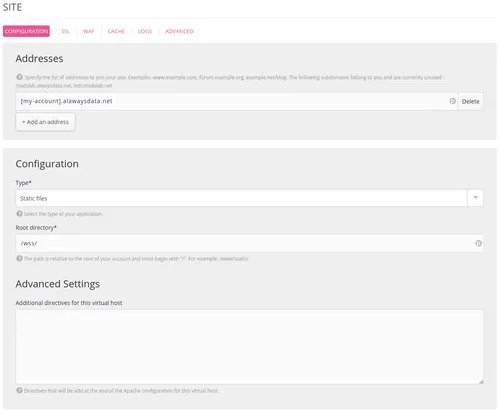This screenshot has width=500, height=411.
Task: Click the icon inside the address field
Action: coord(452,101)
